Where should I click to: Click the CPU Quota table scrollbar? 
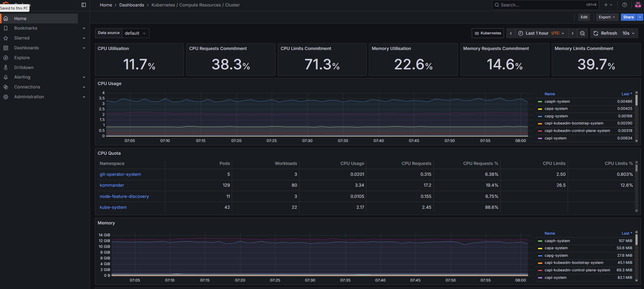coord(637,169)
